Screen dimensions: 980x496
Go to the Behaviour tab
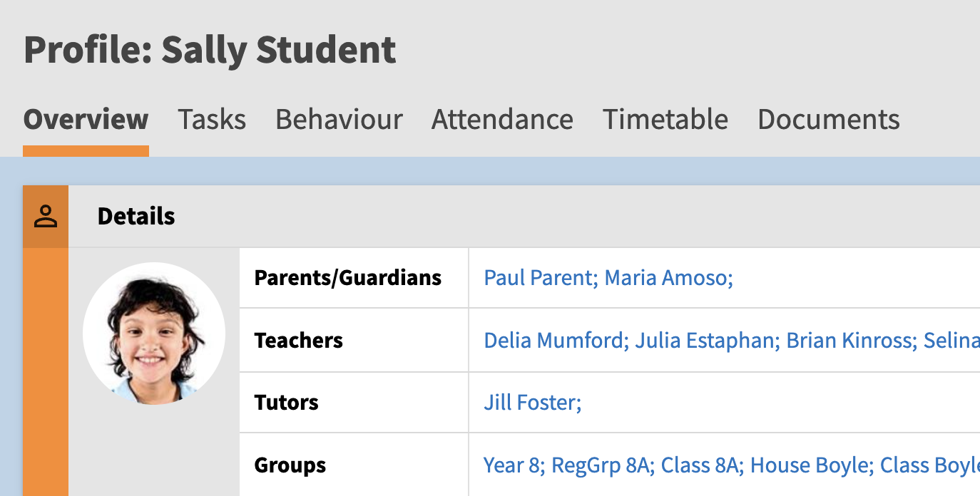tap(339, 119)
